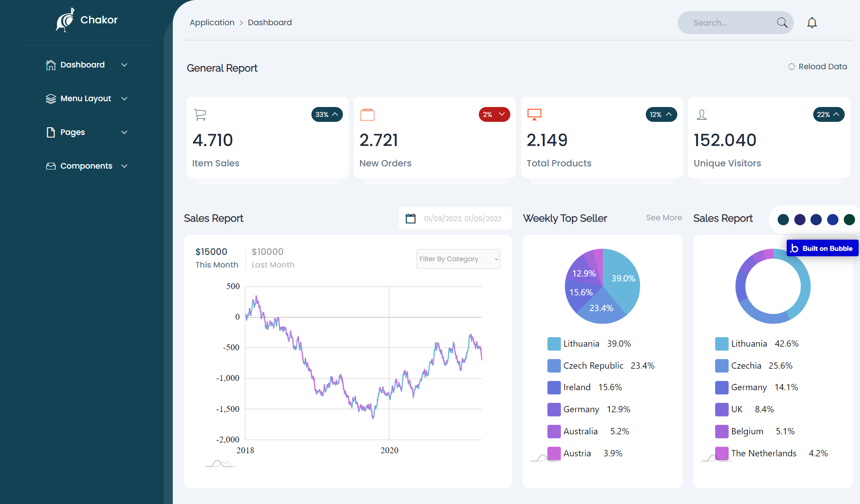Click the search magnifier icon
The image size is (860, 504).
click(x=782, y=22)
